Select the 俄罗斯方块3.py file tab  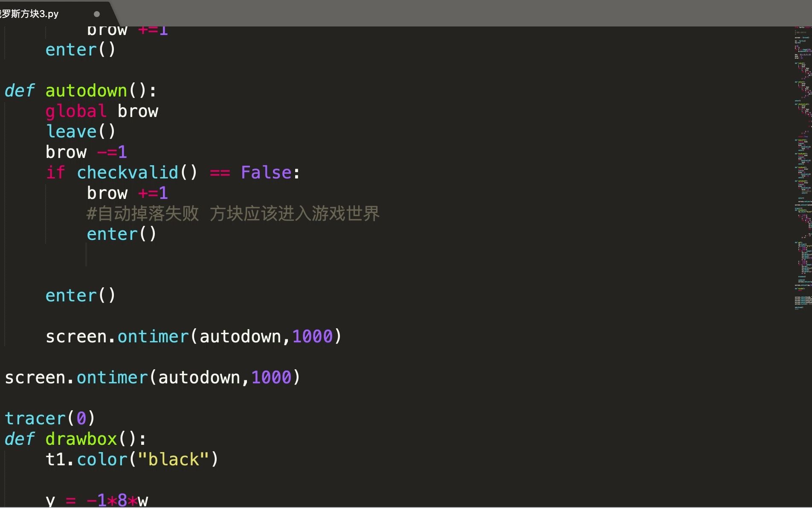[x=30, y=14]
